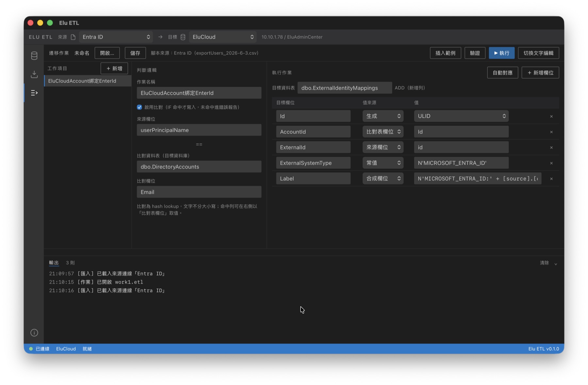Image resolution: width=588 pixels, height=385 pixels.
Task: Toggle the 啟用比對 checkbox
Action: pos(139,107)
